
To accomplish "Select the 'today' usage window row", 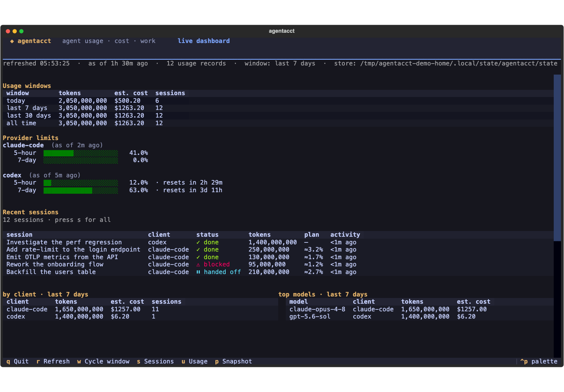I will pyautogui.click(x=278, y=101).
